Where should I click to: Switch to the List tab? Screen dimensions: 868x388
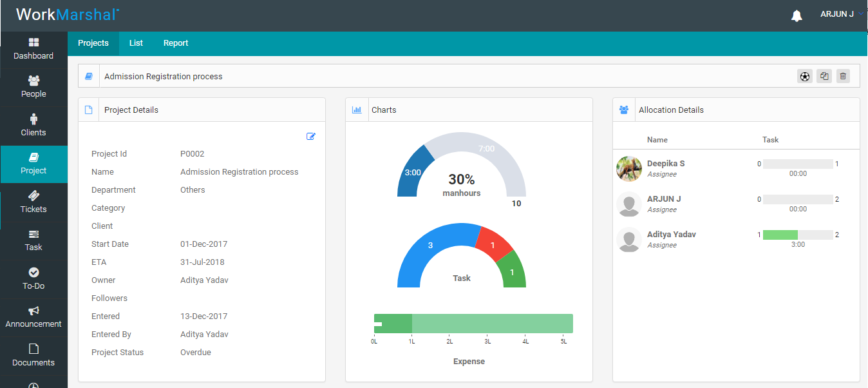tap(136, 43)
